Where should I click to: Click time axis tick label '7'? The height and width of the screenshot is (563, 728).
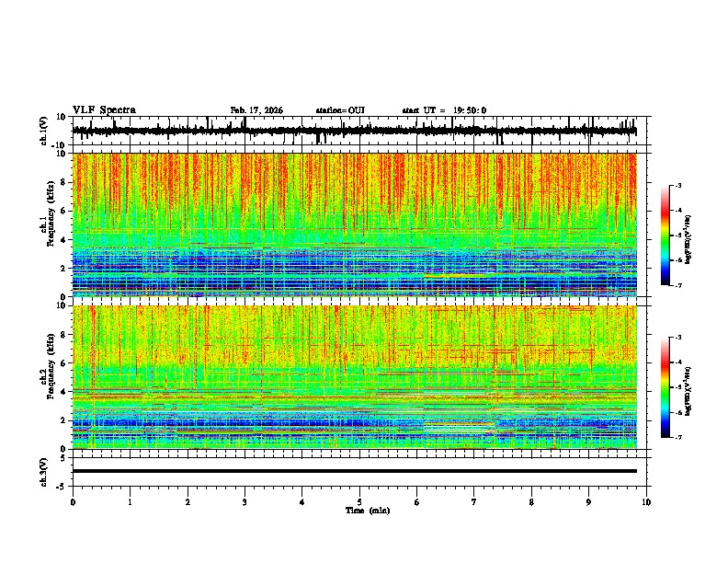pyautogui.click(x=474, y=502)
